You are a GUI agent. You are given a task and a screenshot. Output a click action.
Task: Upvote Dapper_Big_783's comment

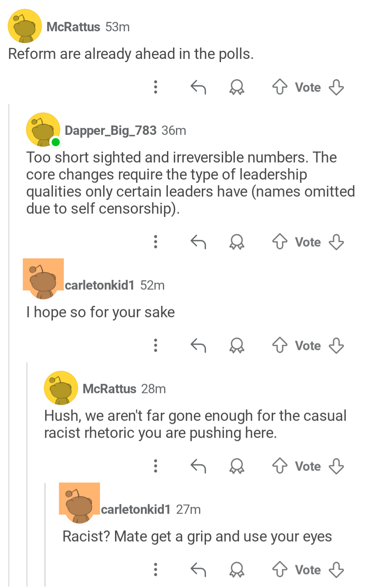click(280, 242)
